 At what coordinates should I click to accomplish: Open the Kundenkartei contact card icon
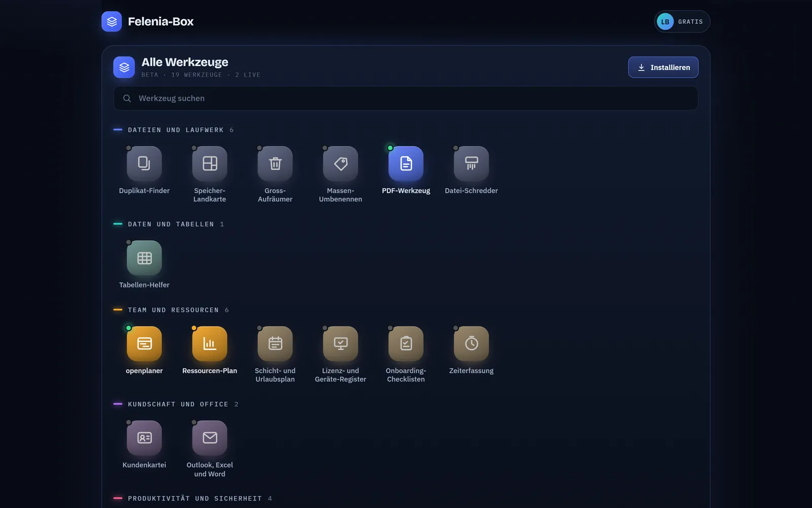[x=144, y=438]
